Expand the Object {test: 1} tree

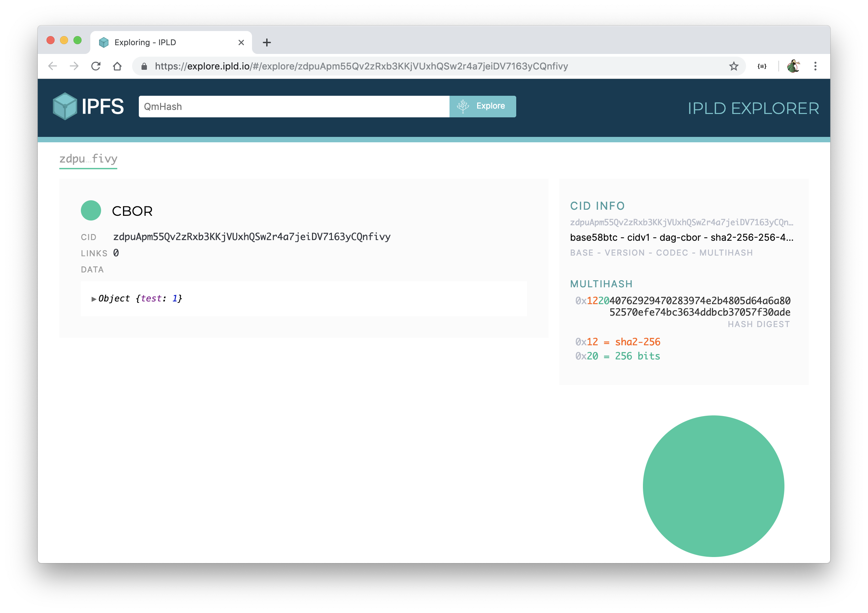(x=93, y=299)
